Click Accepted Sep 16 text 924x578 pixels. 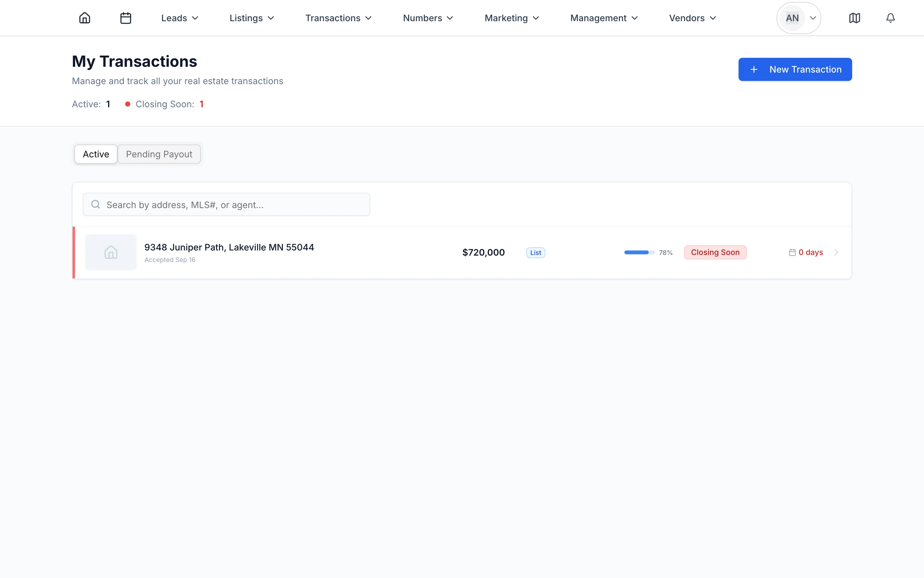[170, 260]
